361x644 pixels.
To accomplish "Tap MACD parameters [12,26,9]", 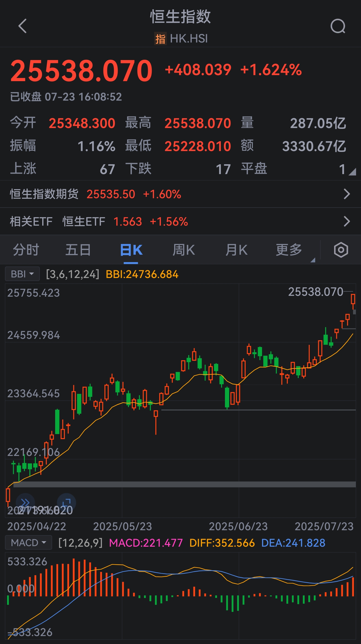I will click(x=80, y=543).
